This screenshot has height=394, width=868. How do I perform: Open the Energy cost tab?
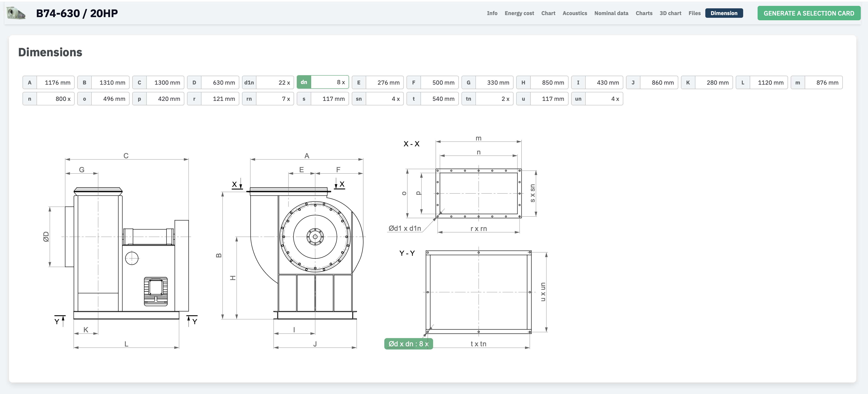click(519, 13)
